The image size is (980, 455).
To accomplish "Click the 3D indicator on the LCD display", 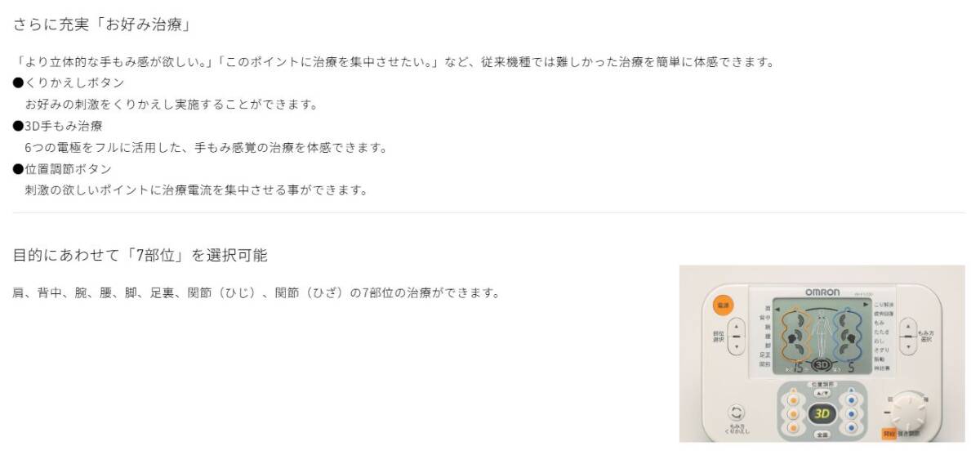I will click(822, 365).
